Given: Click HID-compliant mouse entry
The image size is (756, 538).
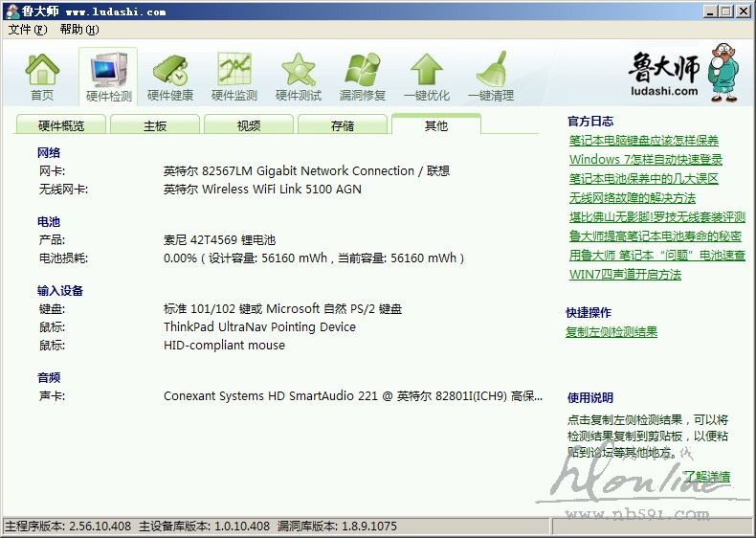Looking at the screenshot, I should point(224,346).
